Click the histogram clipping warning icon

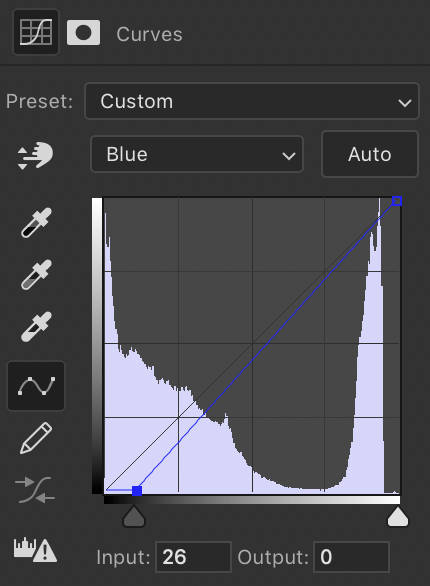tap(35, 550)
